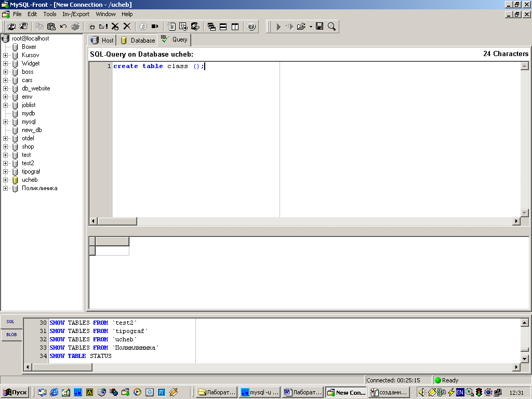Click the magnifier search icon

click(332, 26)
